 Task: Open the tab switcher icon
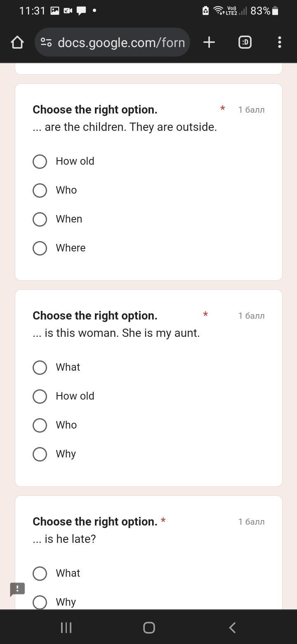point(245,42)
